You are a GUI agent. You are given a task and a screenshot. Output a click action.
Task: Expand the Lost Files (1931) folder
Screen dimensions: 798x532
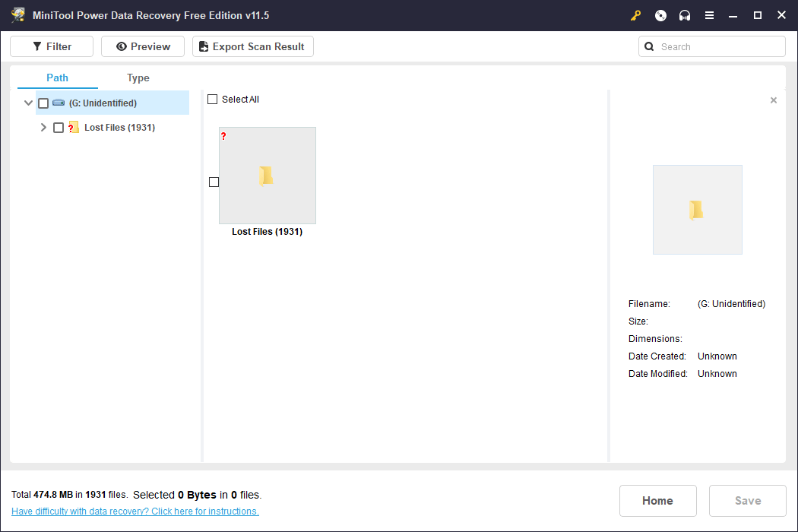click(43, 127)
